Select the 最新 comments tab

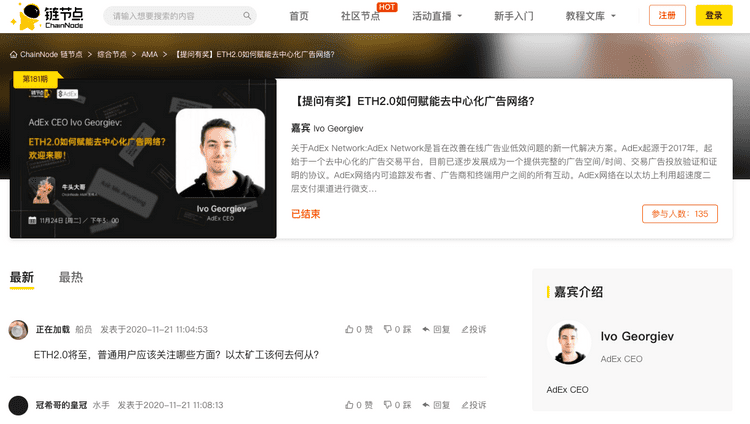(22, 277)
